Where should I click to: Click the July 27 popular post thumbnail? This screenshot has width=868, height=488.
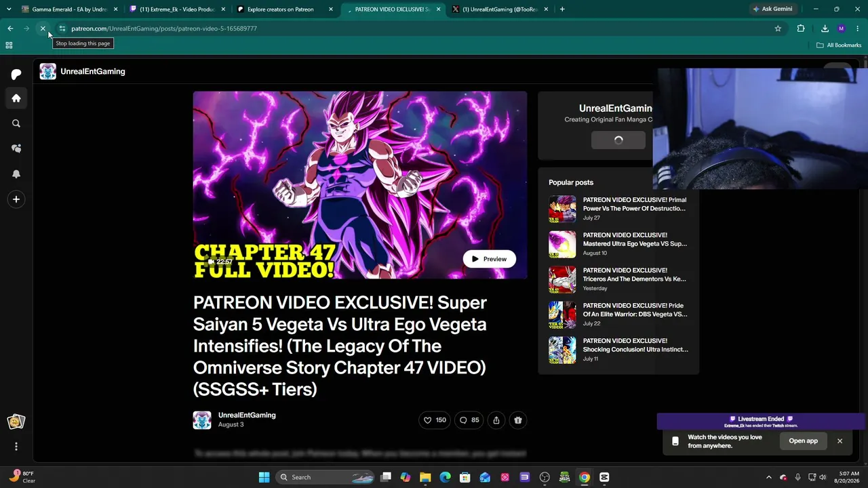pos(562,209)
